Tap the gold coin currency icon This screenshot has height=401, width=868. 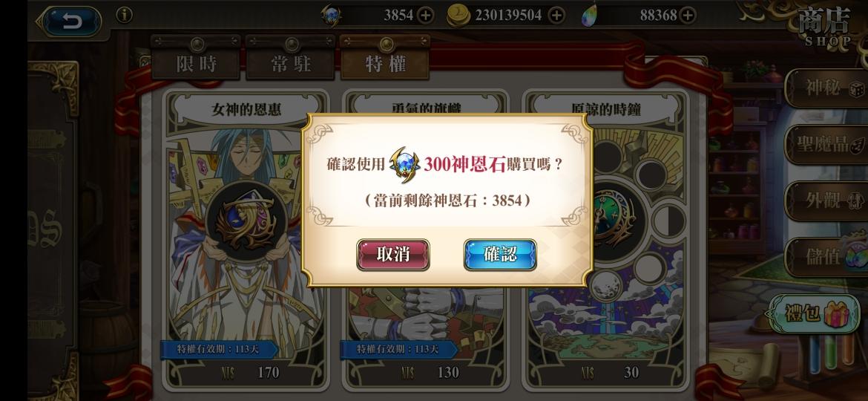(x=458, y=15)
